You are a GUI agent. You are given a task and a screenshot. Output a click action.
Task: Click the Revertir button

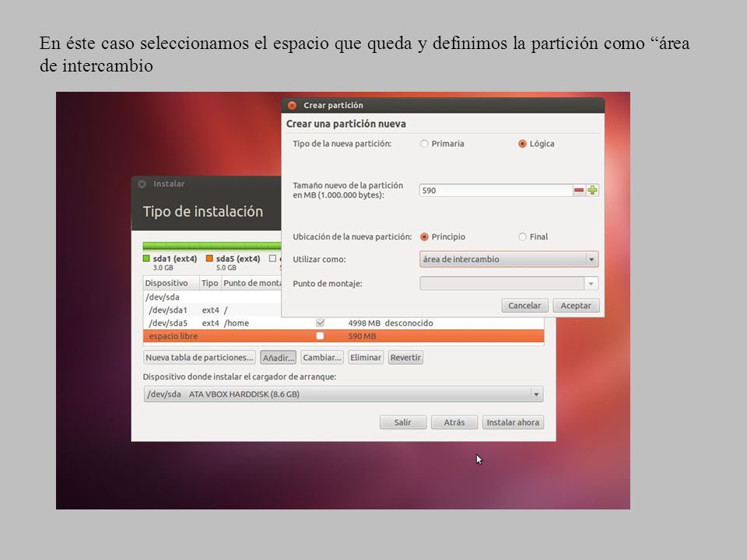coord(405,357)
